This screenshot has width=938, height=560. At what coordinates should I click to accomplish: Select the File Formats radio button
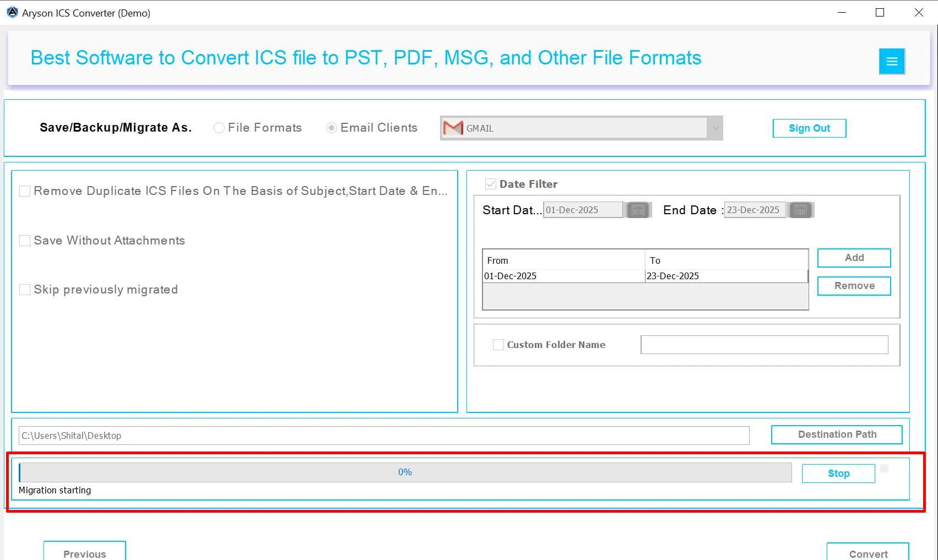pos(219,127)
